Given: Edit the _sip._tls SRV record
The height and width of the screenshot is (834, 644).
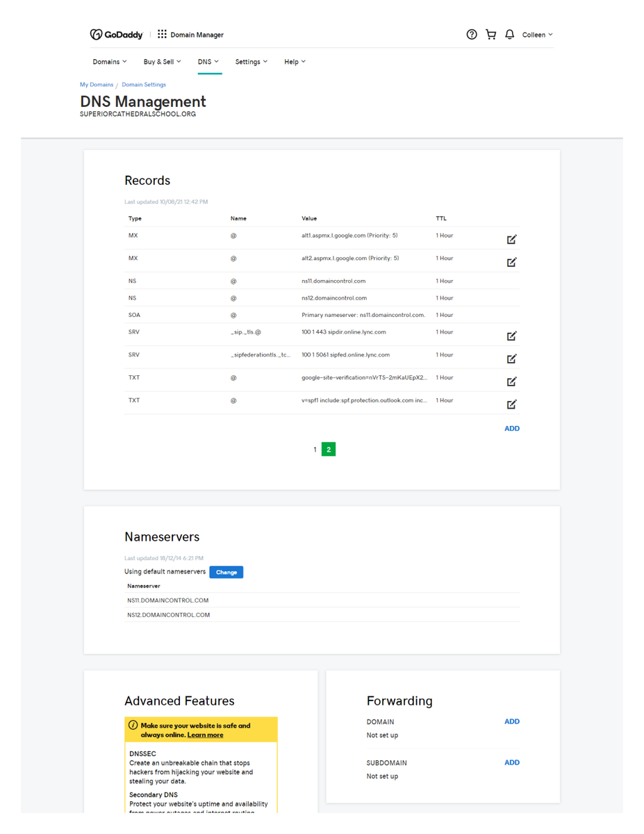Looking at the screenshot, I should 511,336.
